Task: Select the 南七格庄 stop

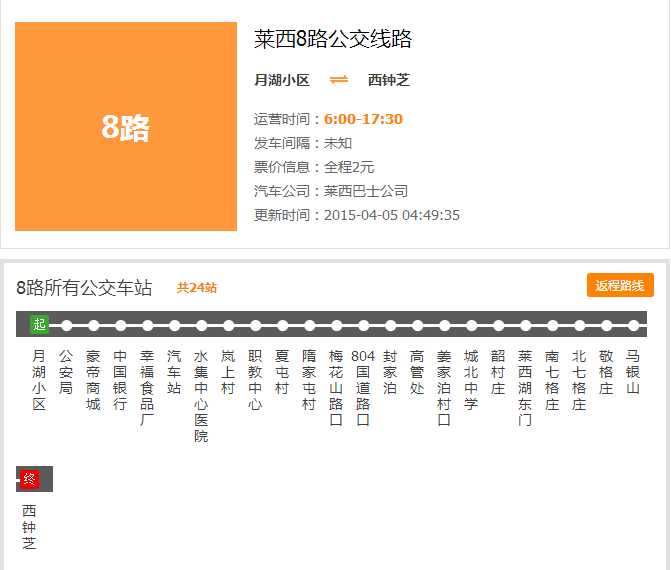Action: [x=552, y=380]
